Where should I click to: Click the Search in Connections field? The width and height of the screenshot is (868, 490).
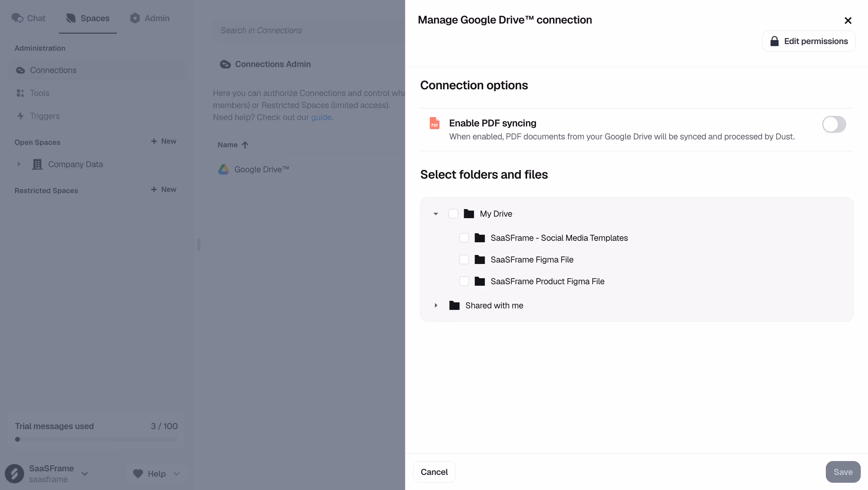tap(261, 30)
